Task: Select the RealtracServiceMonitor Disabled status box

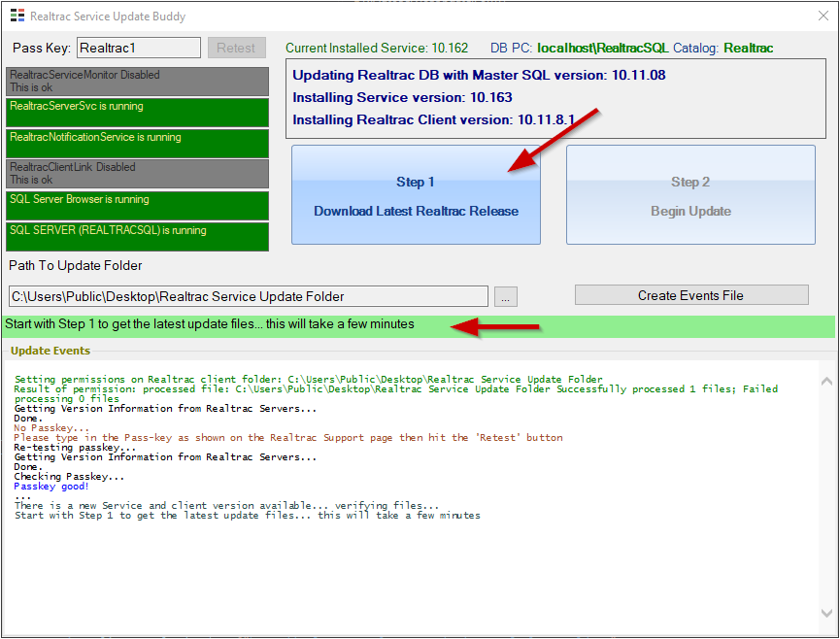Action: tap(137, 81)
